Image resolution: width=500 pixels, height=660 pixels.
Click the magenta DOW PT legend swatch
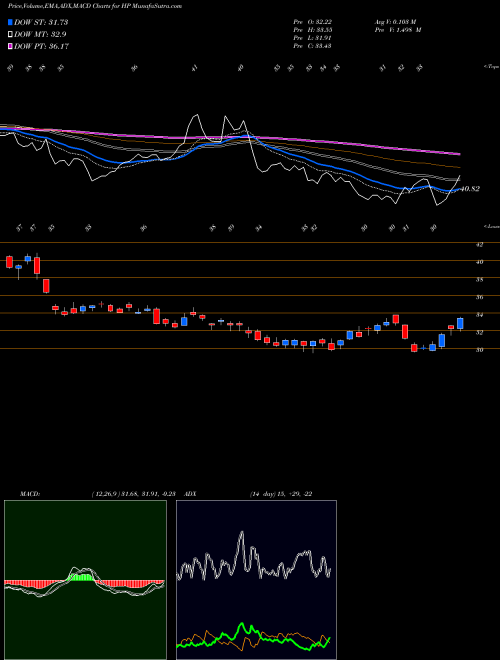(x=11, y=46)
